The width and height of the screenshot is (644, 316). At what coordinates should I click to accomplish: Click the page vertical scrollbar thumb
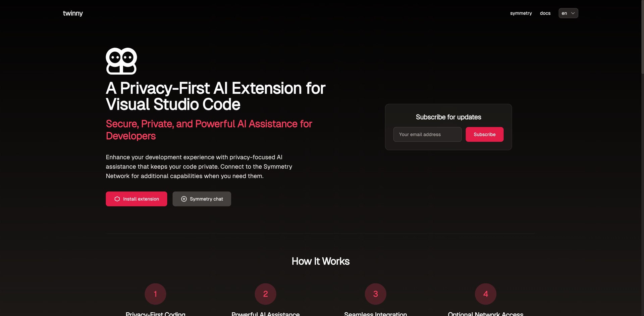(x=642, y=37)
